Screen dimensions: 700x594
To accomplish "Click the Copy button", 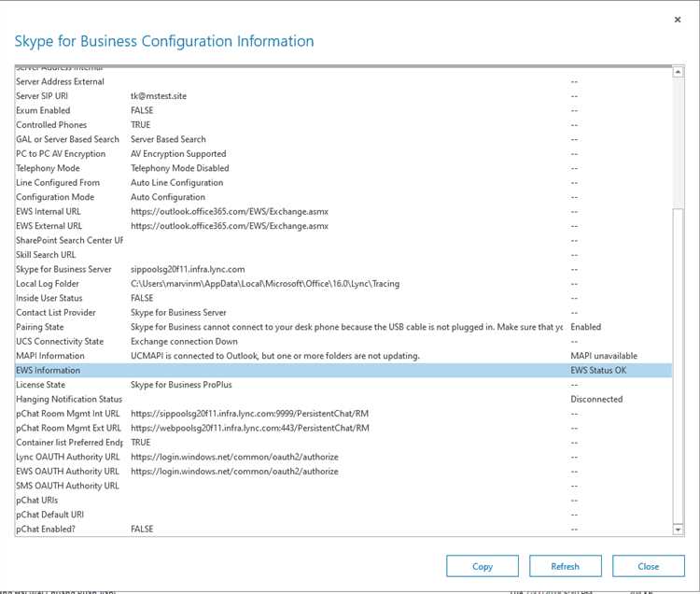I will point(483,566).
